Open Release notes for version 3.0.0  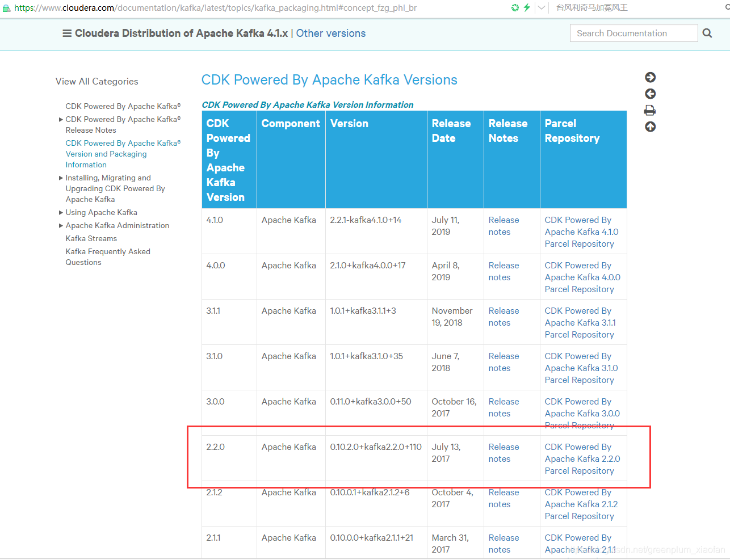click(x=504, y=407)
